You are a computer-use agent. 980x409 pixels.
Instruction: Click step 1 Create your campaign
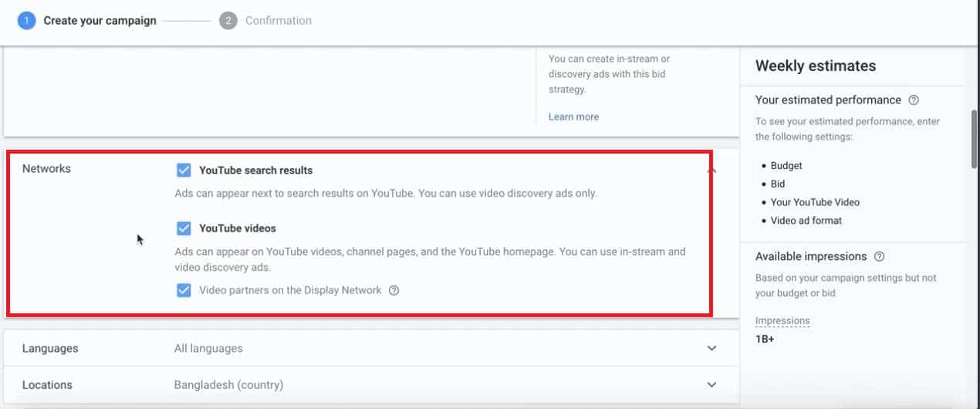87,21
